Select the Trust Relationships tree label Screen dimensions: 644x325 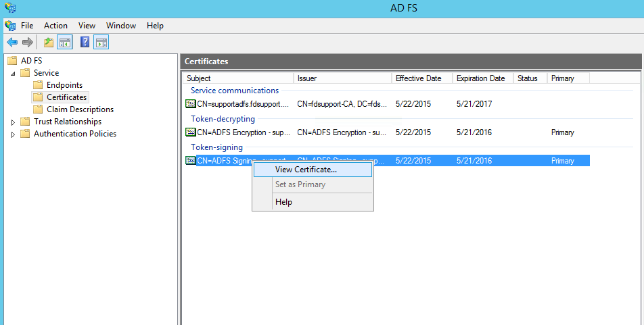coord(68,122)
